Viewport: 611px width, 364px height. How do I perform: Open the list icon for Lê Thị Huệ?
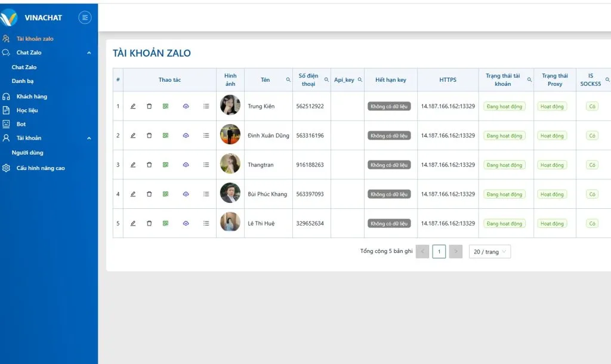point(206,223)
